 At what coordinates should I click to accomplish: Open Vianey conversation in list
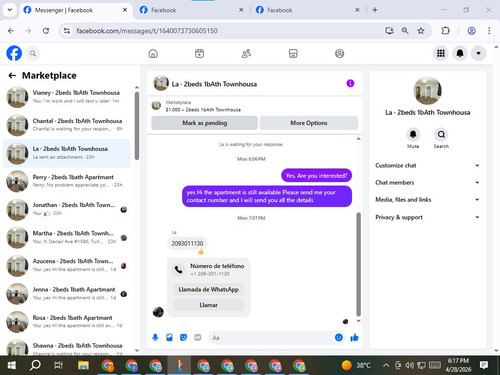tap(67, 97)
